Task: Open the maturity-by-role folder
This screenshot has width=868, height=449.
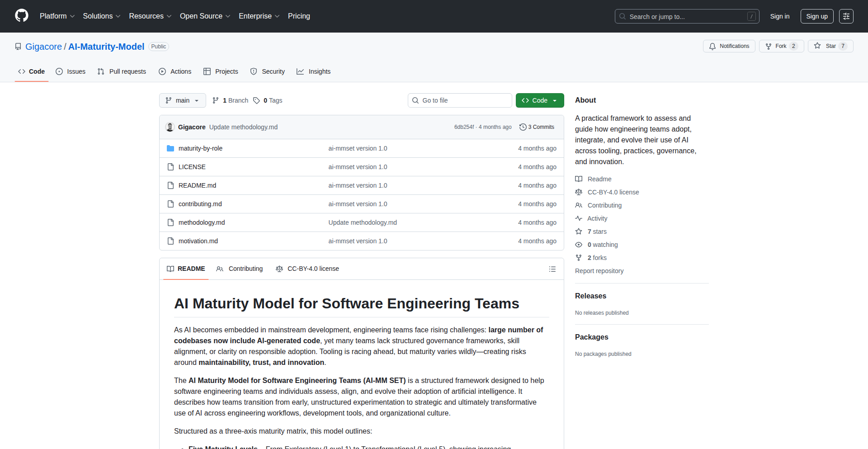Action: (x=200, y=148)
